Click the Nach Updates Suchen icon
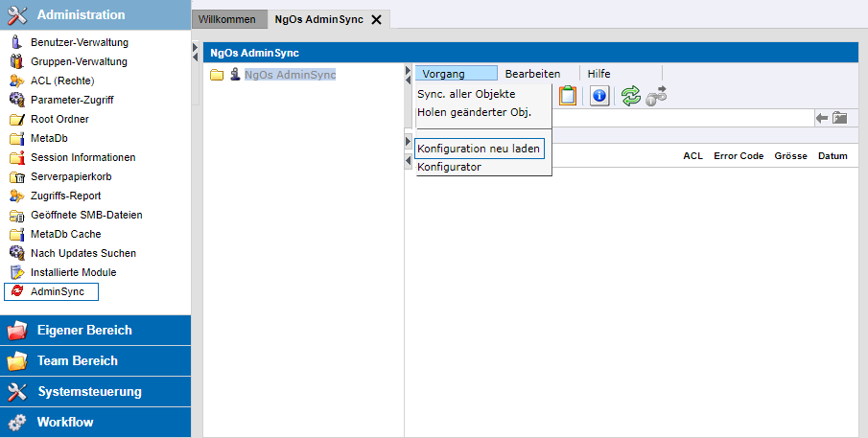Screen dimensions: 868x438 17,253
